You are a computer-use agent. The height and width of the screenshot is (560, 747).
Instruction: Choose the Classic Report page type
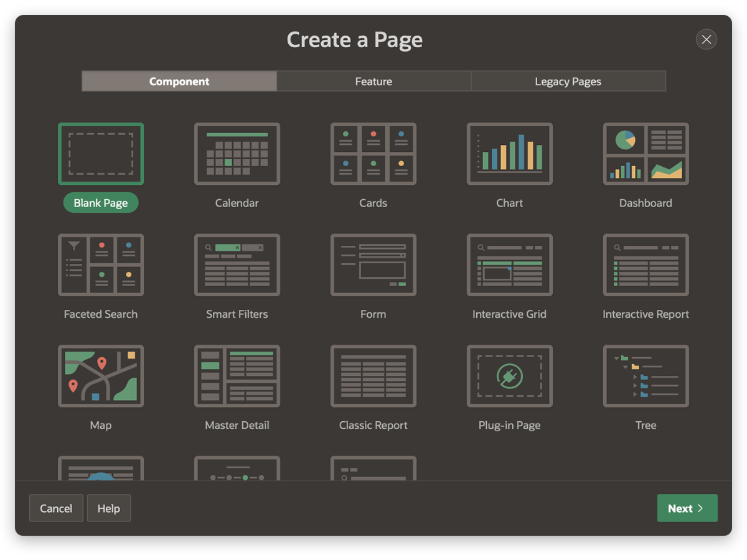(x=374, y=376)
